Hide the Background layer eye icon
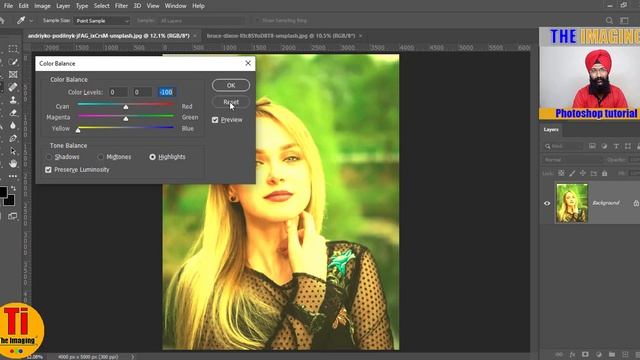The height and width of the screenshot is (360, 640). pyautogui.click(x=547, y=203)
